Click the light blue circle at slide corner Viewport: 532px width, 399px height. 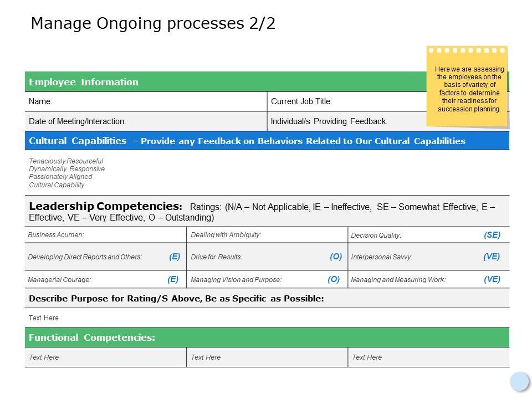[x=519, y=381]
